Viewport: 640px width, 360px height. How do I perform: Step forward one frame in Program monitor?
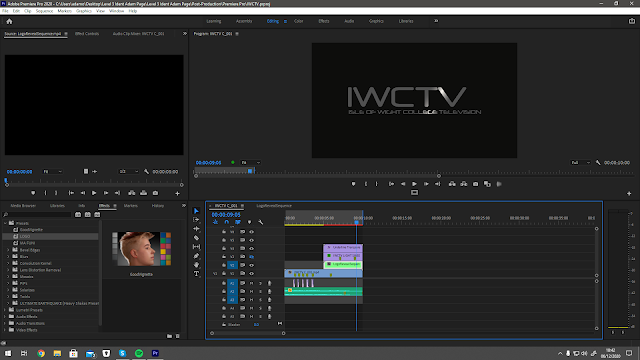point(426,184)
